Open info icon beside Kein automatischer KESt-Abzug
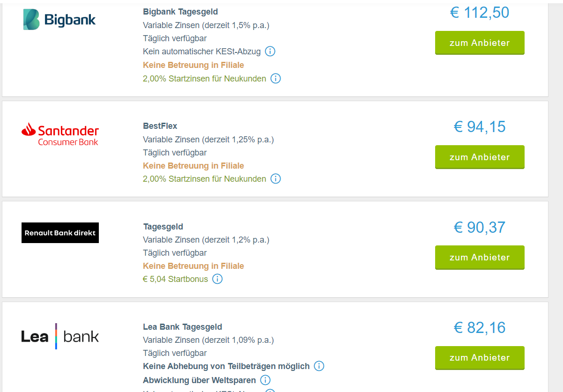Image resolution: width=563 pixels, height=392 pixels. [270, 51]
